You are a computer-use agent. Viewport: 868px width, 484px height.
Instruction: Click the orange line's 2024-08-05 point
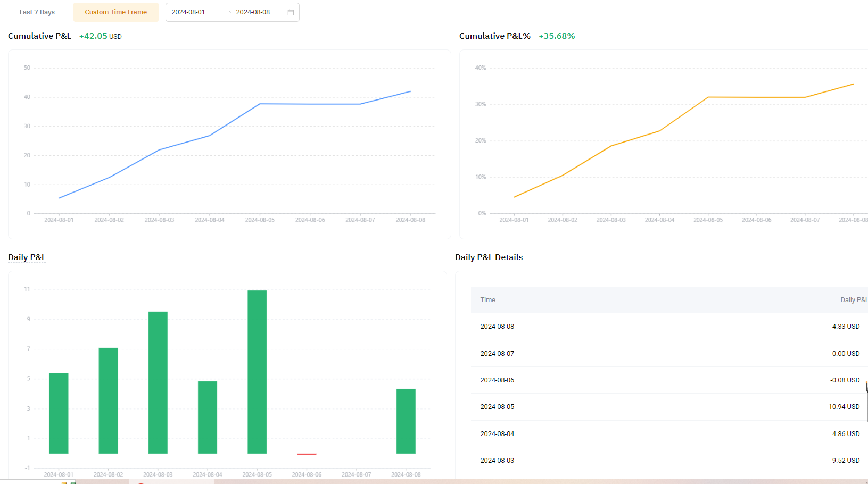(x=708, y=97)
